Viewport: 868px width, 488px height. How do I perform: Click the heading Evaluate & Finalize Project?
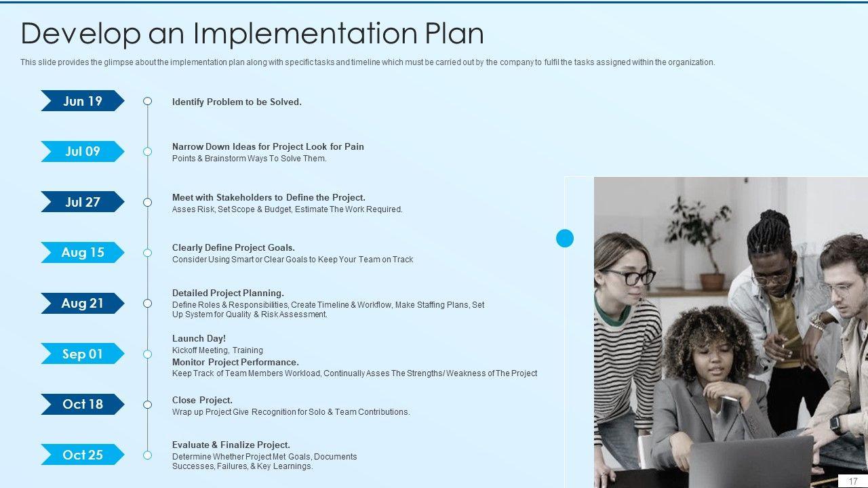pyautogui.click(x=231, y=445)
